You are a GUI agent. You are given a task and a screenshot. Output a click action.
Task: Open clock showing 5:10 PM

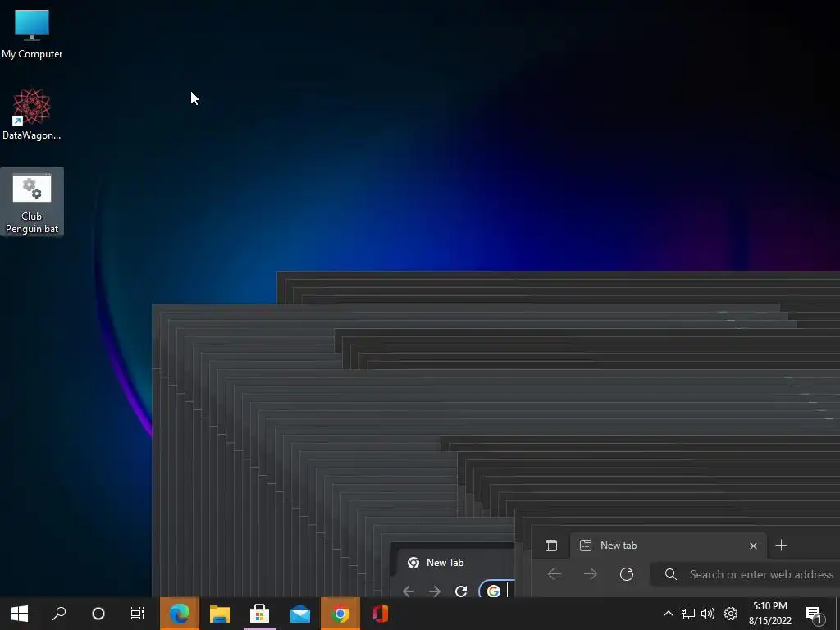769,614
